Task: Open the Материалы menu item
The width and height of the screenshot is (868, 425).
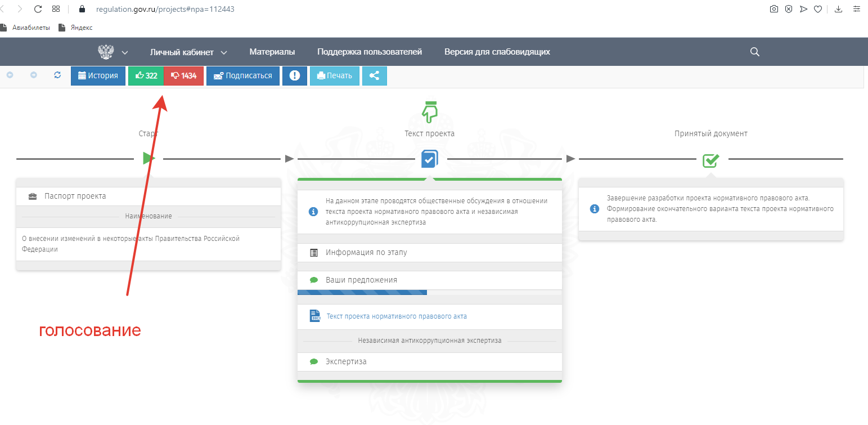Action: tap(272, 52)
